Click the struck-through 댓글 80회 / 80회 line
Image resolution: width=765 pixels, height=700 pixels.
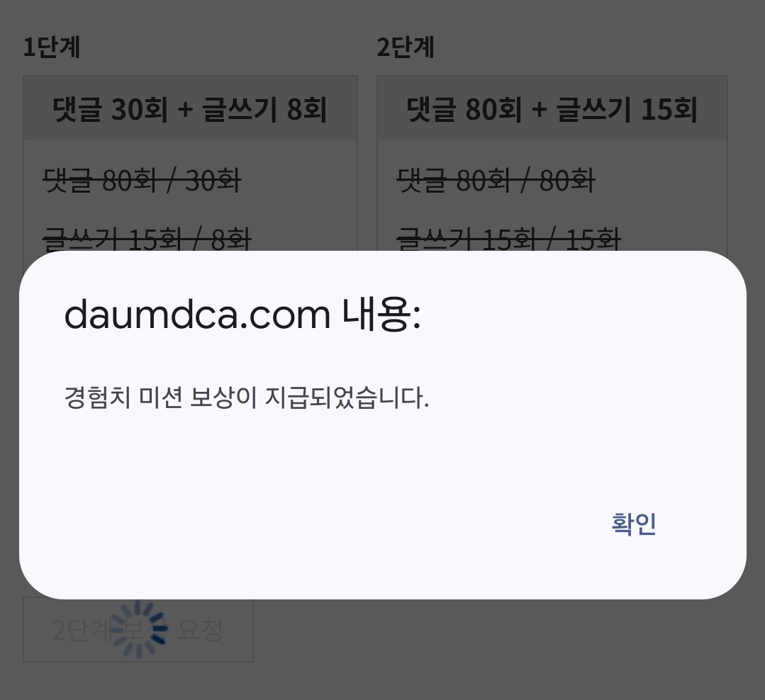[496, 180]
